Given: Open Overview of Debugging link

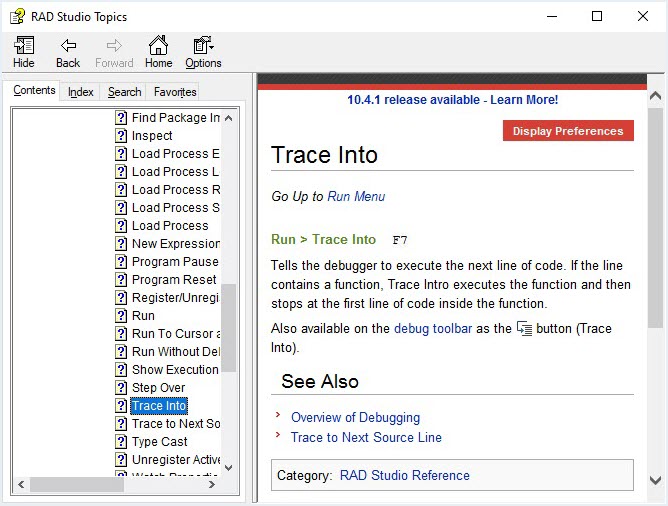Looking at the screenshot, I should [355, 417].
